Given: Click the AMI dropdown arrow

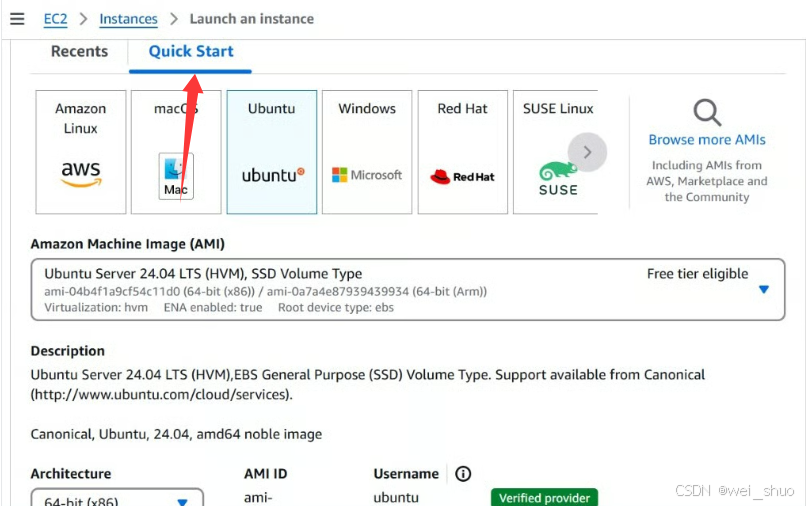Looking at the screenshot, I should pos(764,290).
